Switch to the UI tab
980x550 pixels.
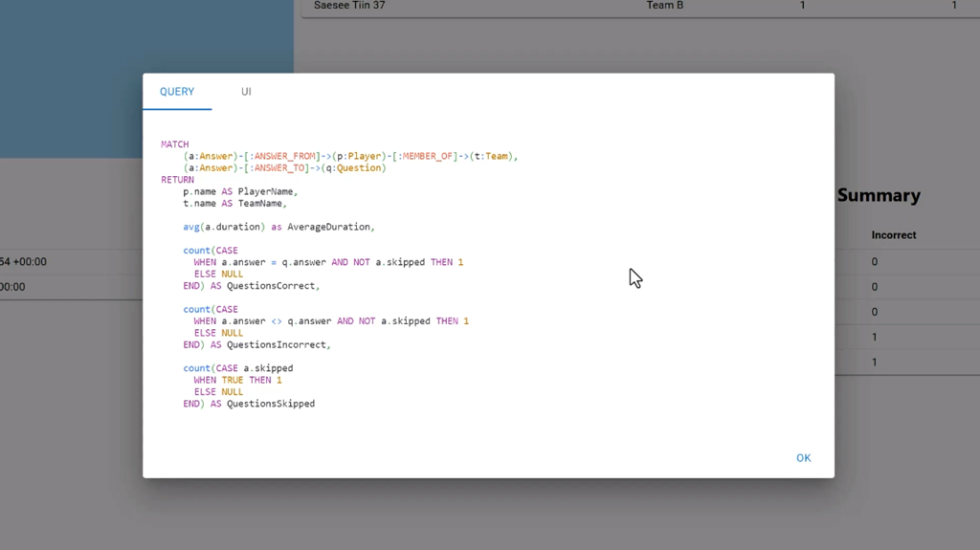pyautogui.click(x=246, y=92)
